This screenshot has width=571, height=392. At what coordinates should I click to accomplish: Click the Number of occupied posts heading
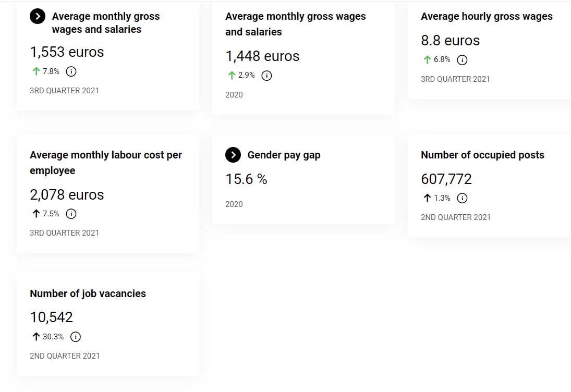[x=482, y=155]
